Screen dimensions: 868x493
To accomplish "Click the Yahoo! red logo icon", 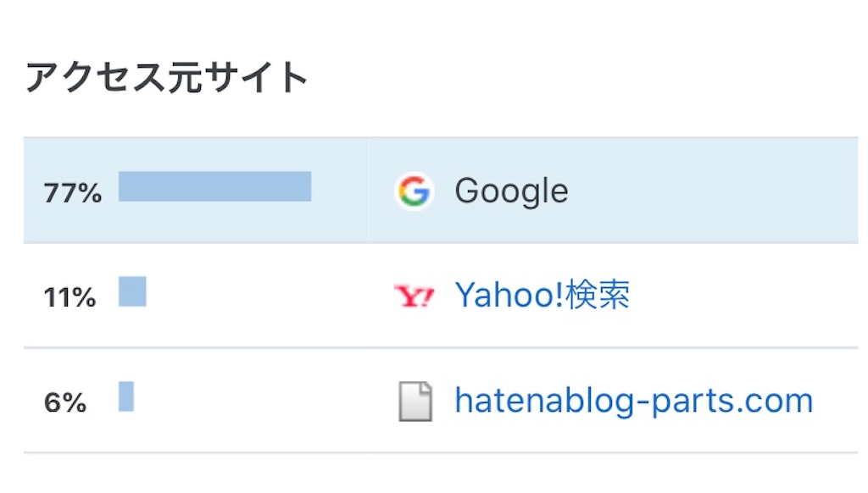I will [x=414, y=296].
